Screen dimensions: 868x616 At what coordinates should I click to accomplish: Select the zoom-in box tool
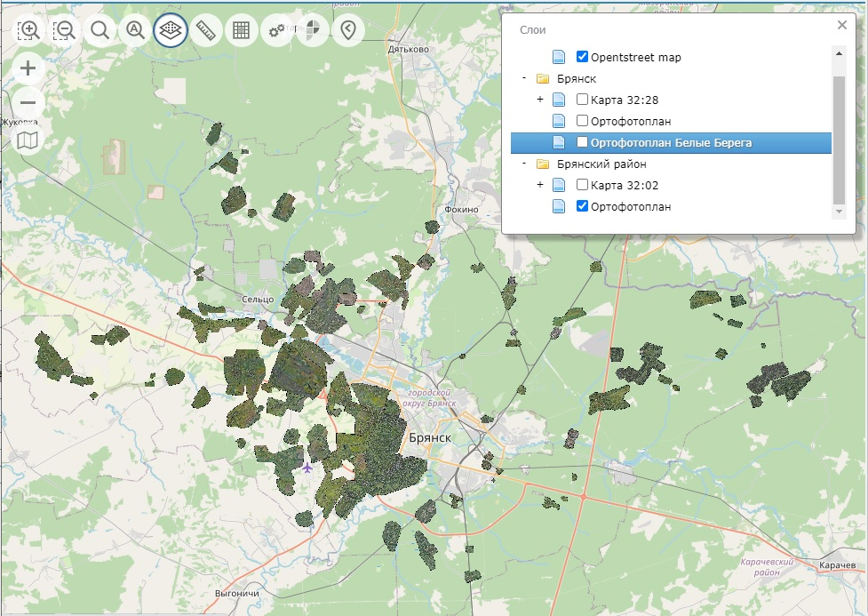[28, 30]
